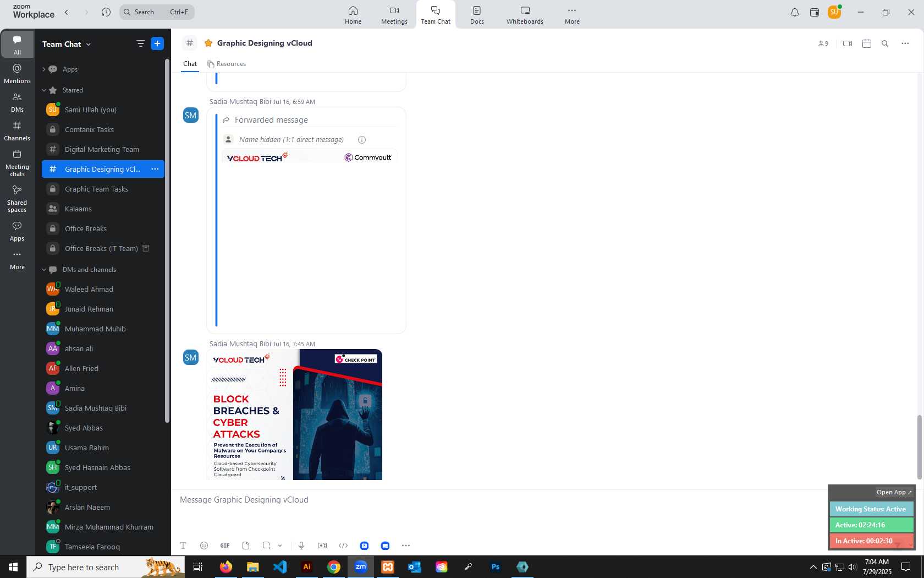This screenshot has width=924, height=578.
Task: Click the calendar icon beside the bell
Action: tap(815, 12)
